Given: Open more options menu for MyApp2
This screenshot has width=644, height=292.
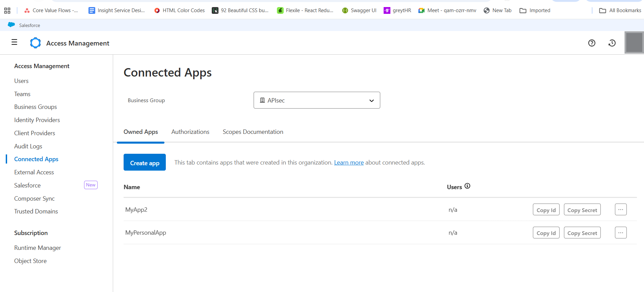Looking at the screenshot, I should pos(620,209).
